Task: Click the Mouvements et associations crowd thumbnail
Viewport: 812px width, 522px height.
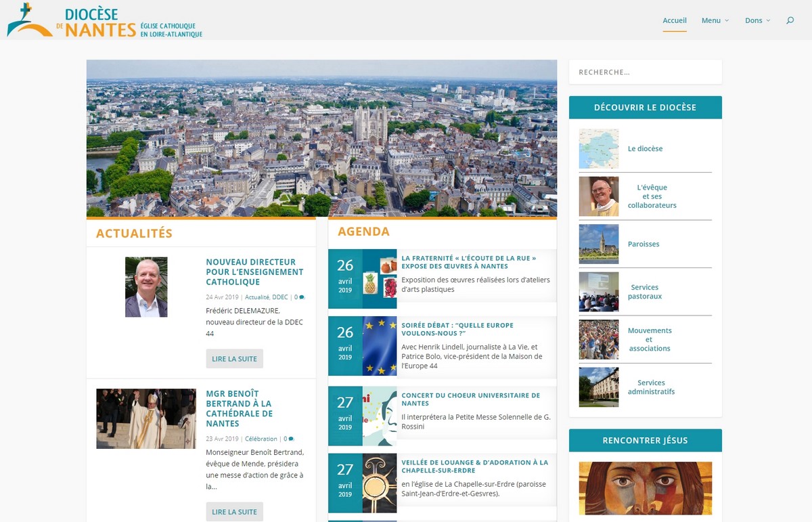Action: (598, 339)
